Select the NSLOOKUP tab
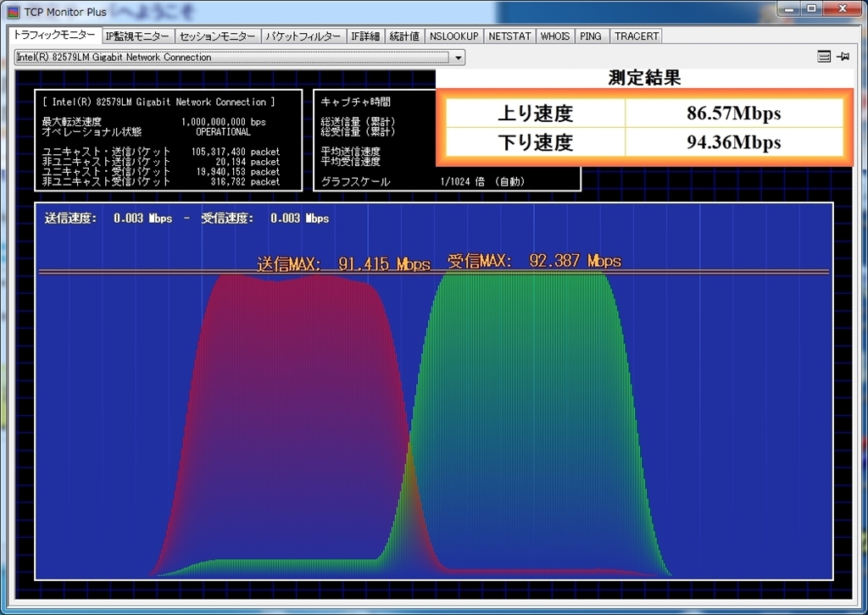Image resolution: width=868 pixels, height=615 pixels. pos(453,36)
